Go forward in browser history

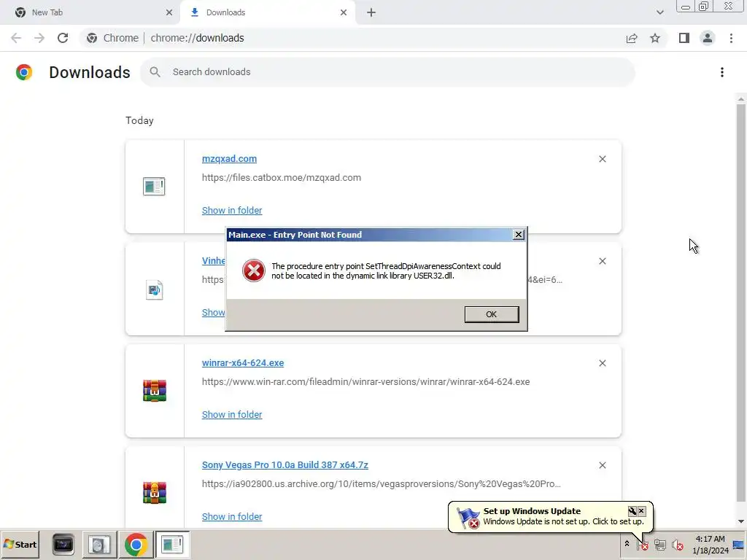(39, 38)
